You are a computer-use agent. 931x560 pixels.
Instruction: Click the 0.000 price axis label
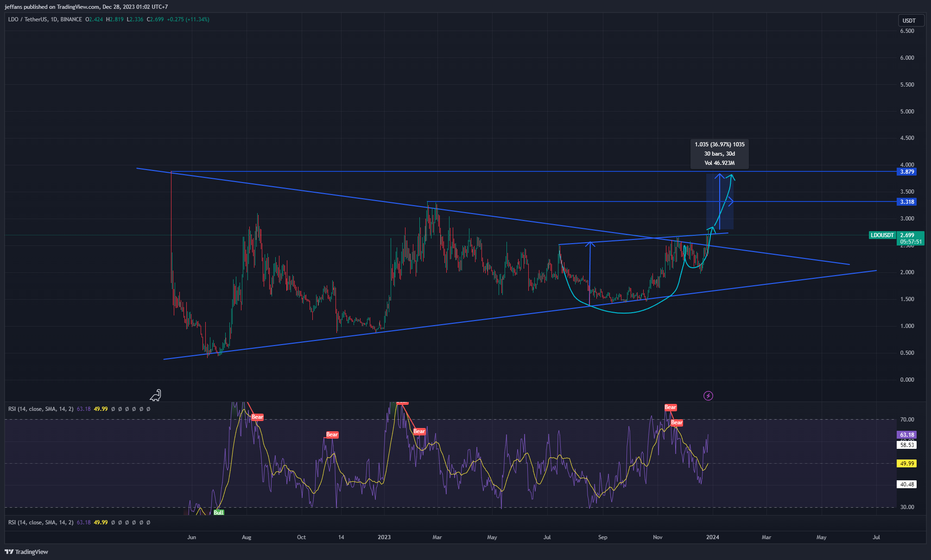click(x=907, y=380)
